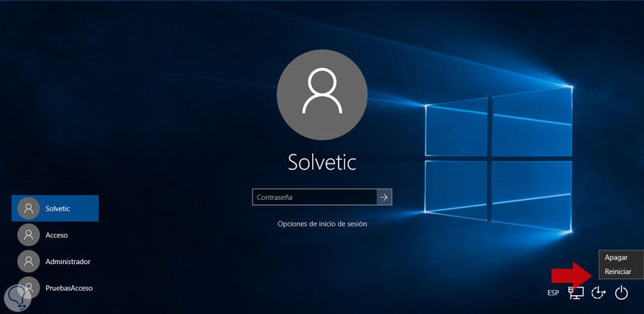Select the Administrador user account
The image size is (644, 314).
coord(55,261)
